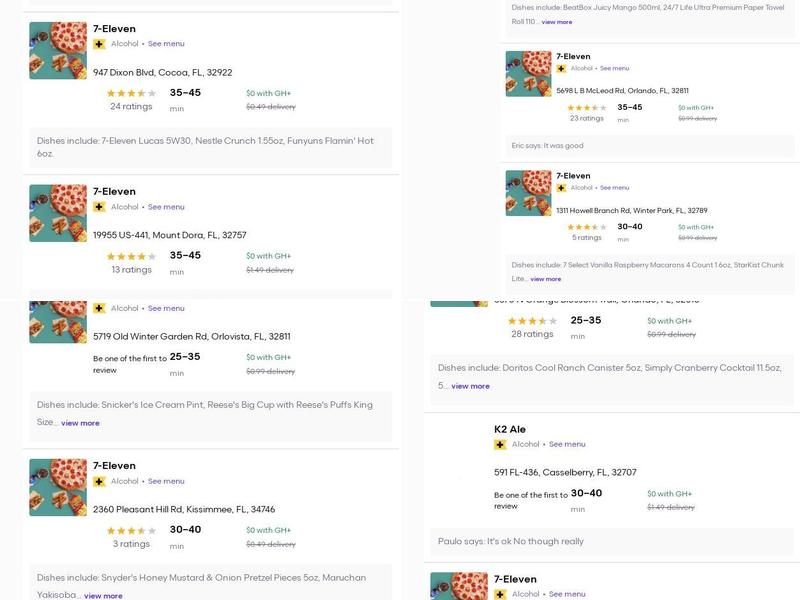Open See menu for the 947 Dixon Blvd store

(166, 44)
